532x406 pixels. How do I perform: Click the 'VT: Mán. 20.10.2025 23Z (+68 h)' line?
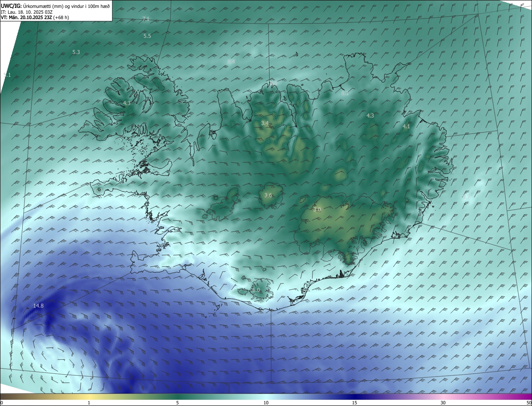coord(35,17)
